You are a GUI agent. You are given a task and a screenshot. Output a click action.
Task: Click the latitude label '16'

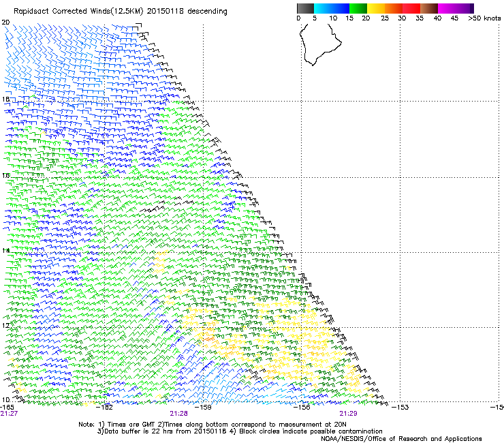click(5, 175)
